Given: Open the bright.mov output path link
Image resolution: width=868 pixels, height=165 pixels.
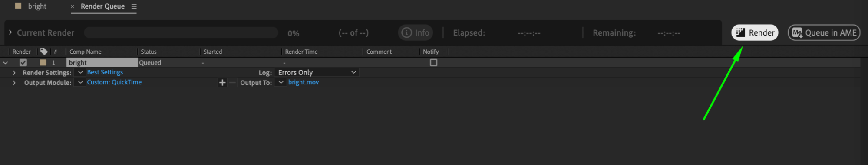Looking at the screenshot, I should [303, 82].
